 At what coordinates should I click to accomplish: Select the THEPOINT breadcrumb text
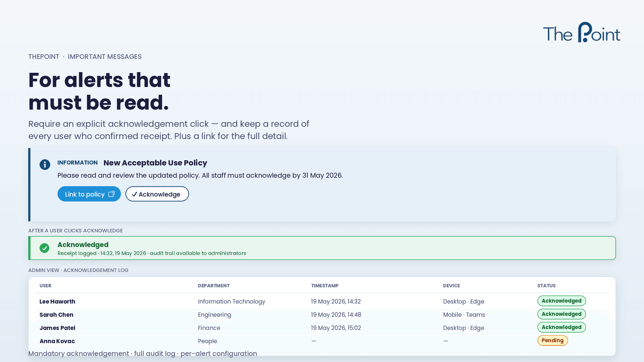pos(44,57)
